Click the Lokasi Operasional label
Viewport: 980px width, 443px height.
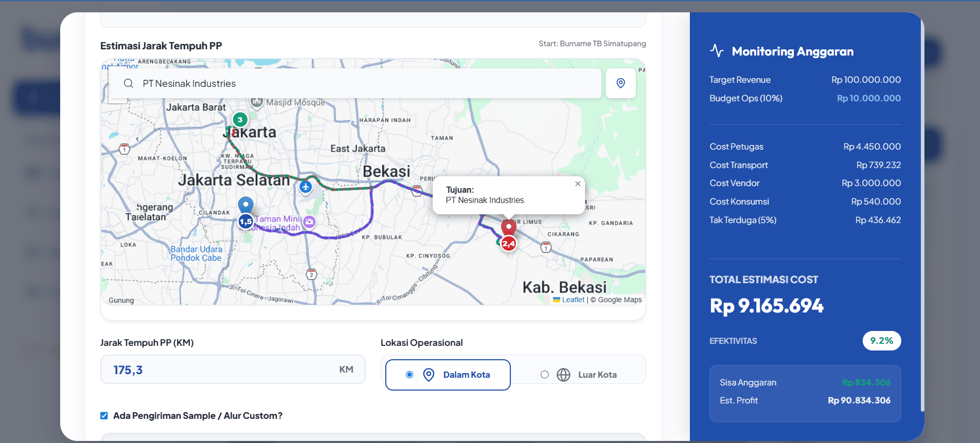pyautogui.click(x=422, y=343)
